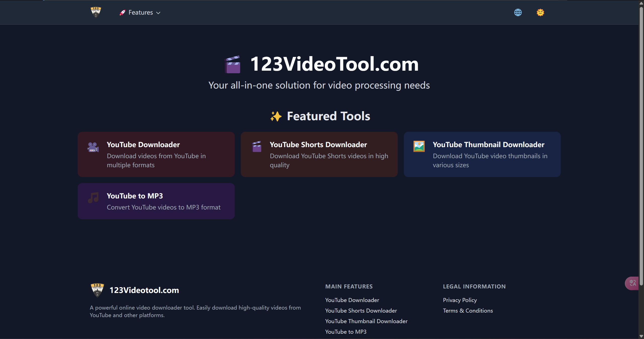Open the Features menu

click(140, 12)
